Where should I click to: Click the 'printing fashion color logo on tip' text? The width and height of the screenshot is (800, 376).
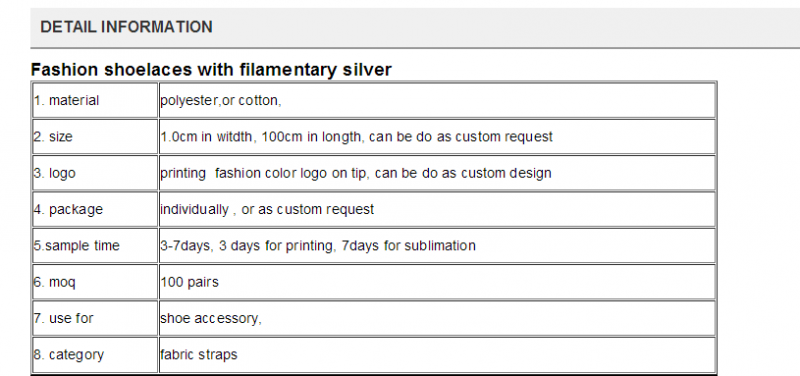pos(263,173)
